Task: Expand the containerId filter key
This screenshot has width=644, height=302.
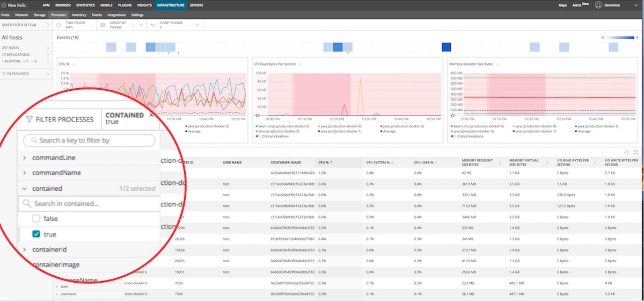Action: (25, 250)
